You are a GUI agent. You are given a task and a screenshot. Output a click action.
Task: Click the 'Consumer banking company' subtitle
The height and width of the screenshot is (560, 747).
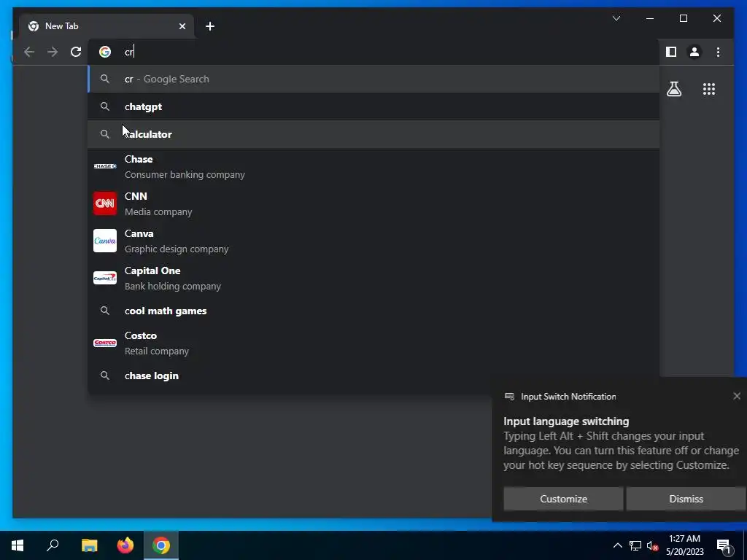pos(185,175)
